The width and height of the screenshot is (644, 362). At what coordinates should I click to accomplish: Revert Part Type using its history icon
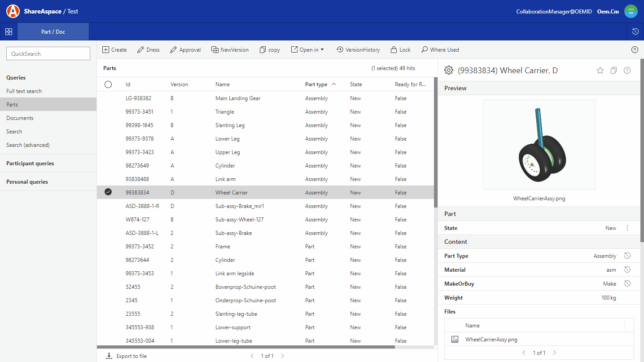(627, 256)
